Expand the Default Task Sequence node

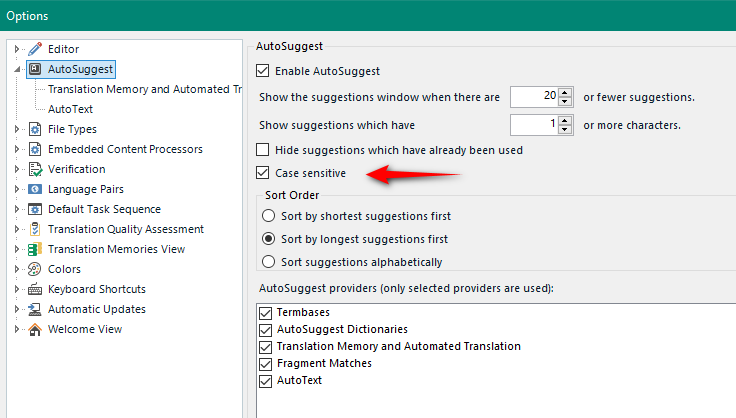(17, 209)
